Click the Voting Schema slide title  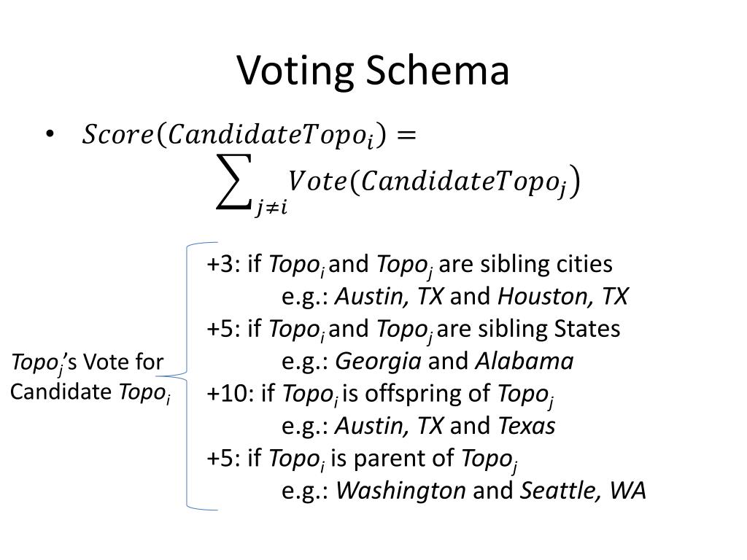point(373,71)
